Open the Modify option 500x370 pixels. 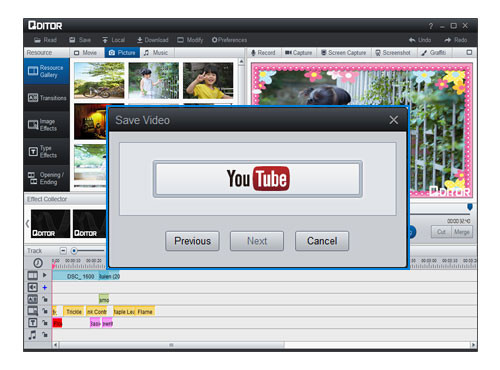pos(190,40)
